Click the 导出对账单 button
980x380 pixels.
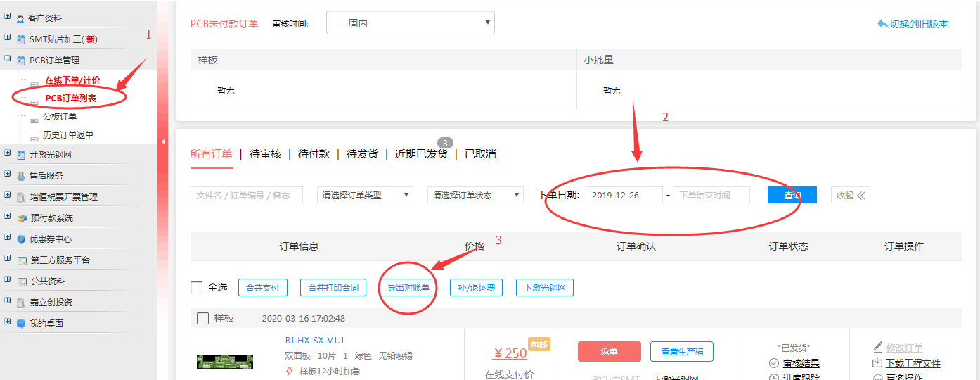point(408,287)
